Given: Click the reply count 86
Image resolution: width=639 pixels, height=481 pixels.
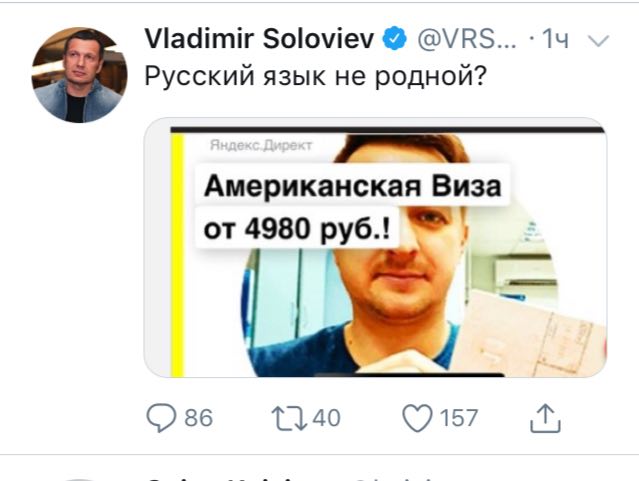Looking at the screenshot, I should [x=198, y=418].
